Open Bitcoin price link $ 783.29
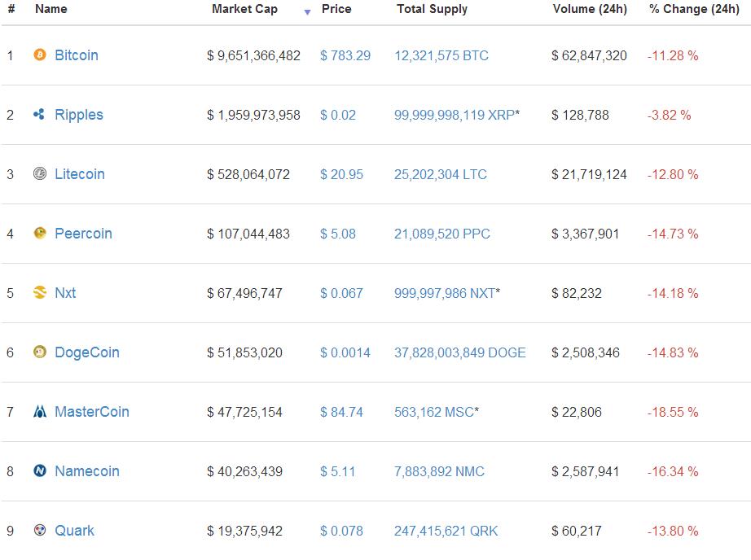The image size is (751, 560). pyautogui.click(x=345, y=55)
